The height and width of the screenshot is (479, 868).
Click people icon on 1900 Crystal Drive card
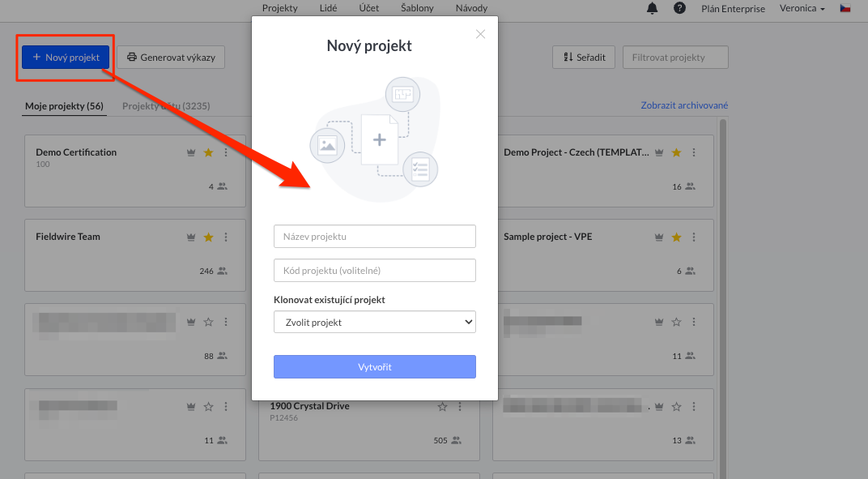tap(456, 441)
